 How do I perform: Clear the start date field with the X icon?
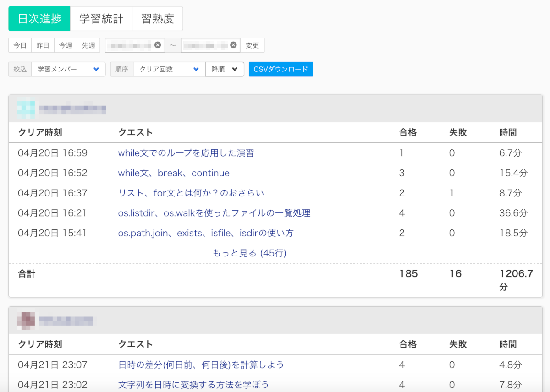coord(158,45)
